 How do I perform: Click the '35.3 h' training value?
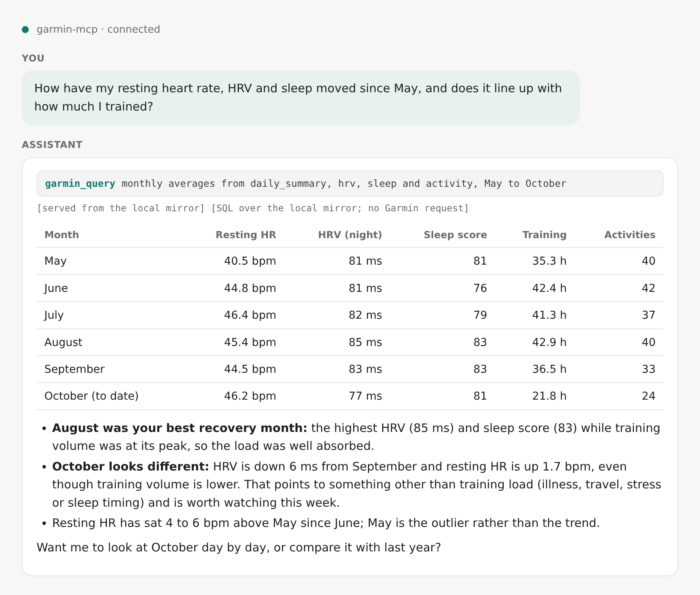click(x=549, y=261)
